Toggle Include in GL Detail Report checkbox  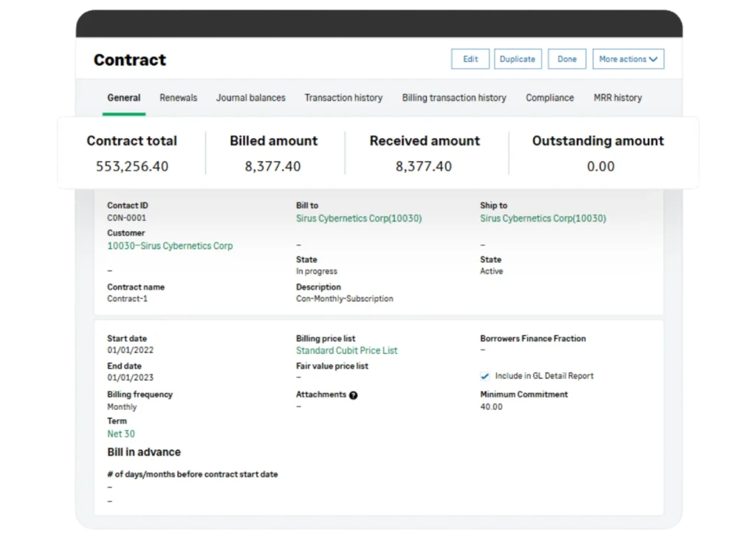click(x=484, y=377)
